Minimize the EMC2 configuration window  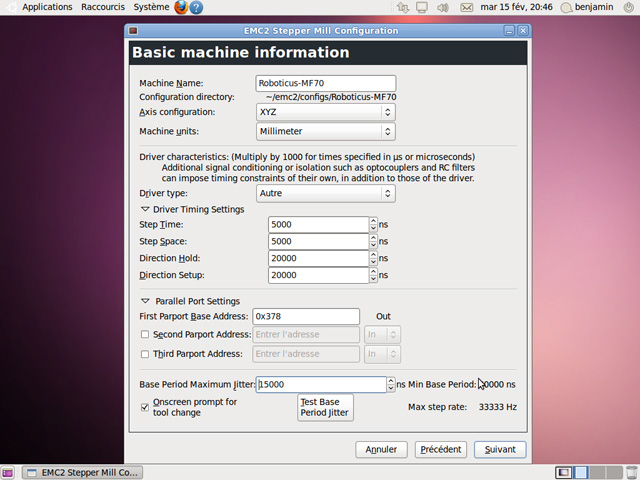(509, 31)
